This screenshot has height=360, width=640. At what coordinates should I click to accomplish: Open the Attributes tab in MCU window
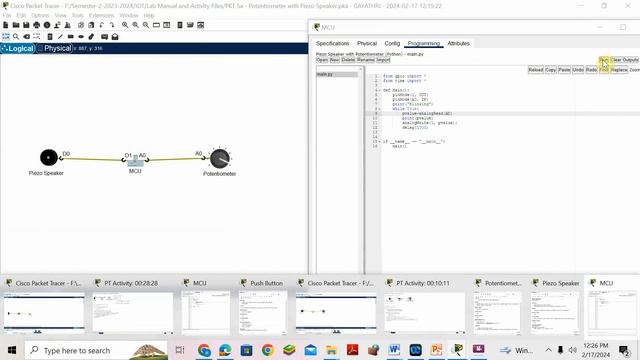click(458, 43)
